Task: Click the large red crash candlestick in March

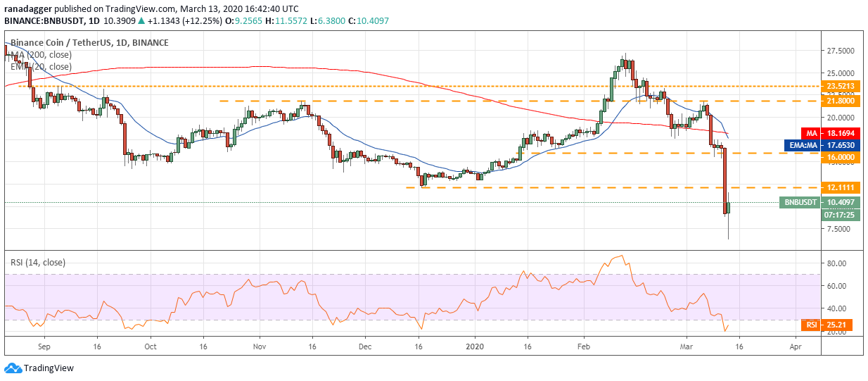Action: point(725,181)
